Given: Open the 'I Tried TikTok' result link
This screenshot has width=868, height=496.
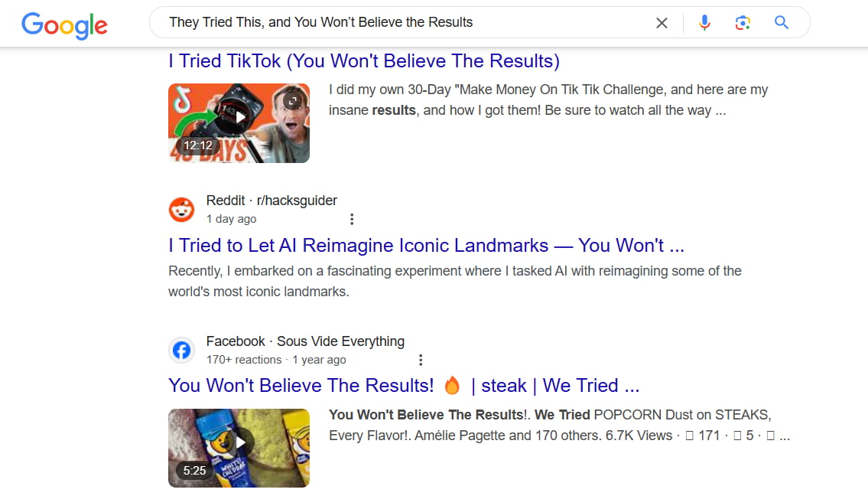Looking at the screenshot, I should point(363,60).
